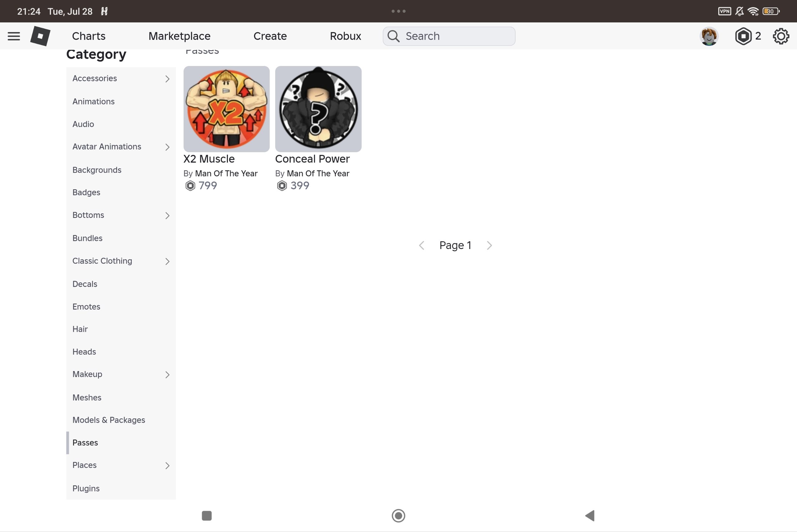
Task: Open the Marketplace tab
Action: pos(180,36)
